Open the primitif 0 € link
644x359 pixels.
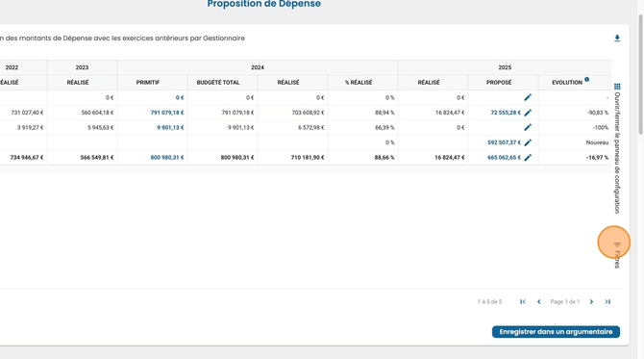pos(180,98)
